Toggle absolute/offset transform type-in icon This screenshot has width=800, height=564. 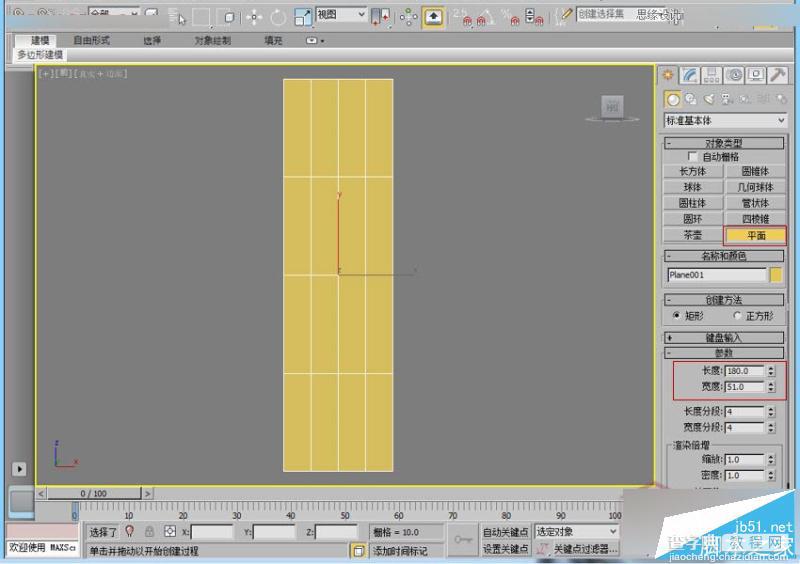(169, 531)
